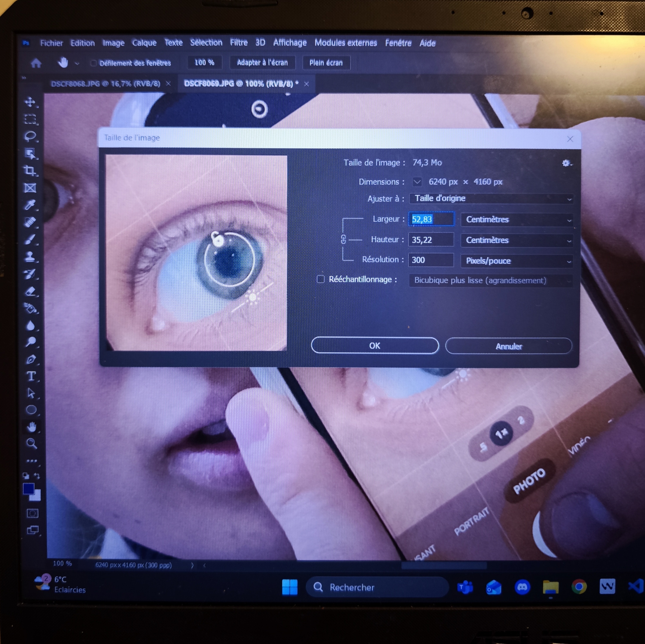Open the Image Size dialog gear settings
Screen dimensions: 645x644
coord(566,163)
